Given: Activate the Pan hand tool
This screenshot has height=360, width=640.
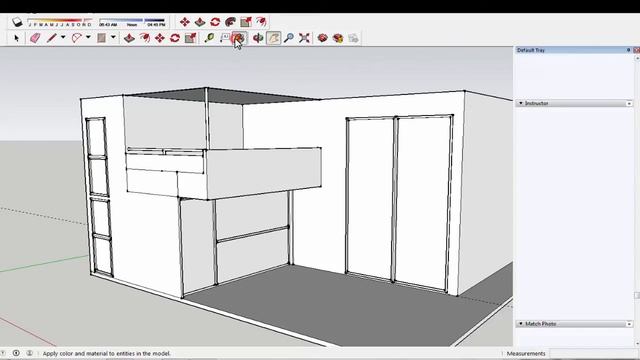Looking at the screenshot, I should click(x=273, y=38).
